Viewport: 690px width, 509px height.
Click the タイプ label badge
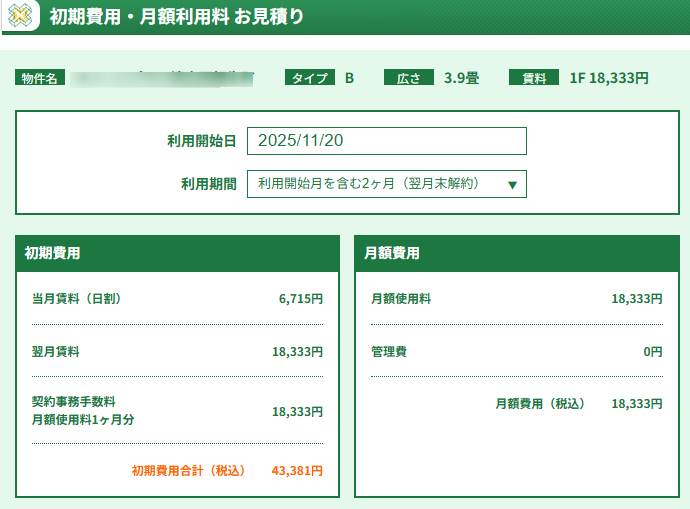point(309,78)
